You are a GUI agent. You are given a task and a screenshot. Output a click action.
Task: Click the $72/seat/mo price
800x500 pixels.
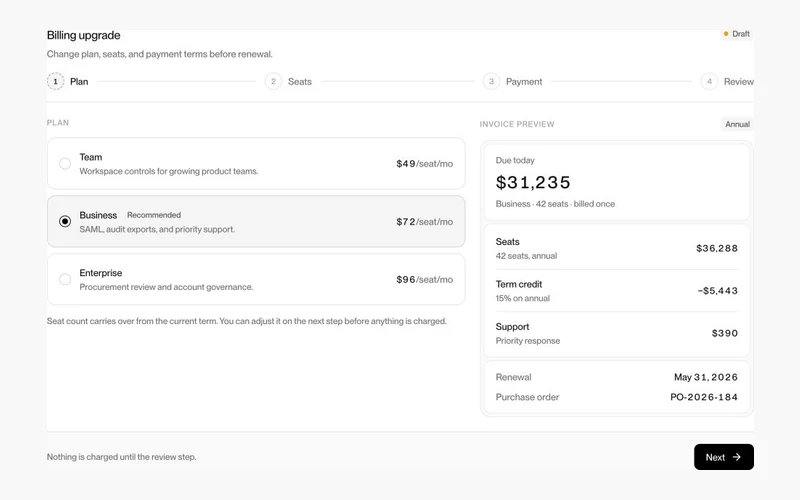coord(424,222)
